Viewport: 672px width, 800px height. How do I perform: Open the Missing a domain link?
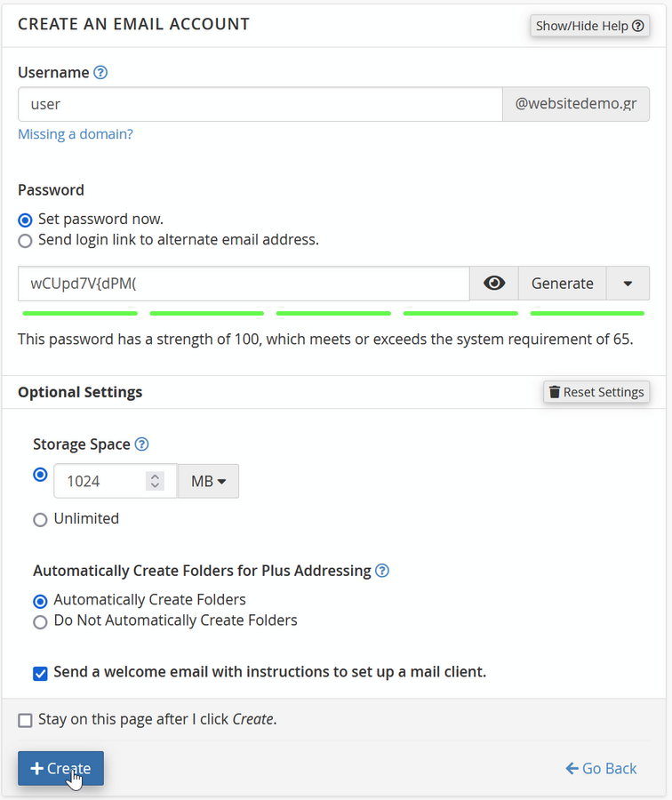point(76,134)
